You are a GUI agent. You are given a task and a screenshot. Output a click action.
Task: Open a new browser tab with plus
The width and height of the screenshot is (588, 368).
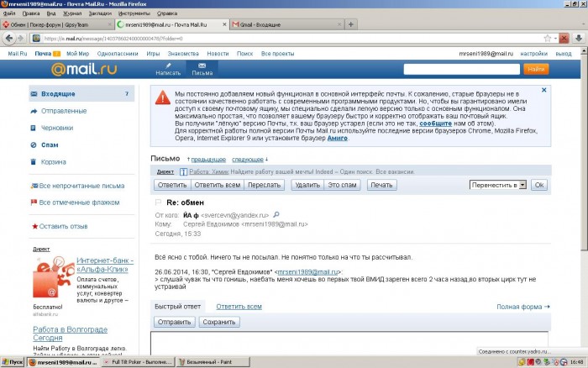(x=350, y=24)
